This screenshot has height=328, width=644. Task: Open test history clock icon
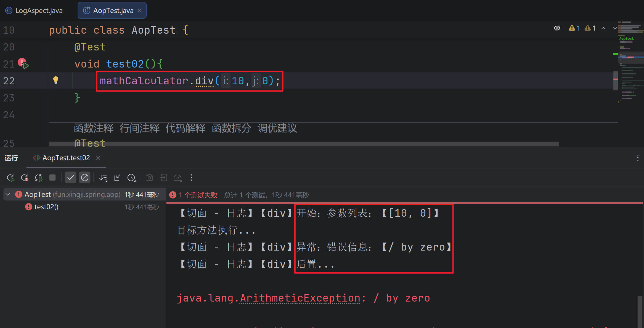[131, 178]
